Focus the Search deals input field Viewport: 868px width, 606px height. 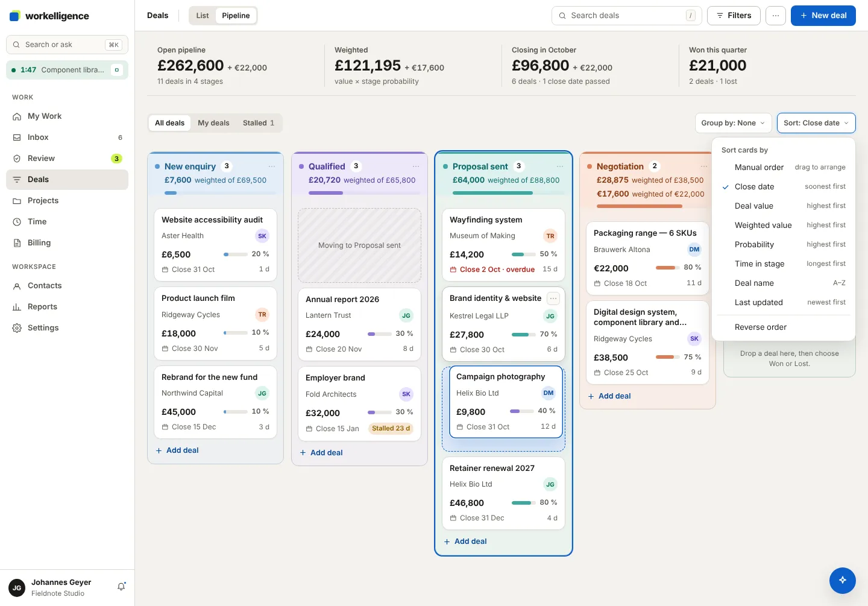[x=627, y=16]
